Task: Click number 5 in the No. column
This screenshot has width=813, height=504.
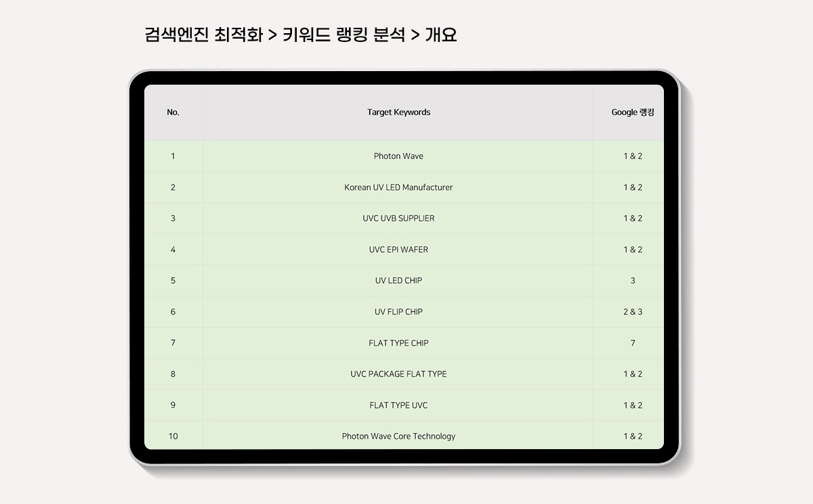Action: pos(173,280)
